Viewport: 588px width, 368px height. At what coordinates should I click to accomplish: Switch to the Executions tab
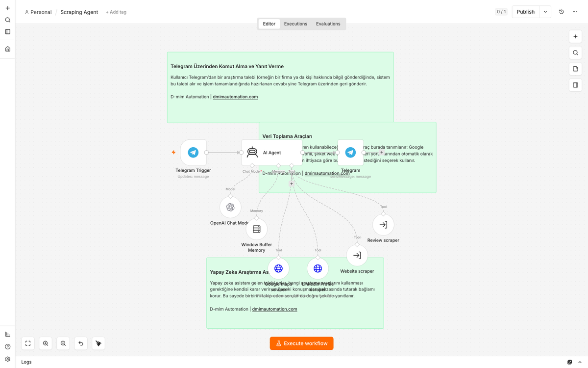pyautogui.click(x=295, y=24)
